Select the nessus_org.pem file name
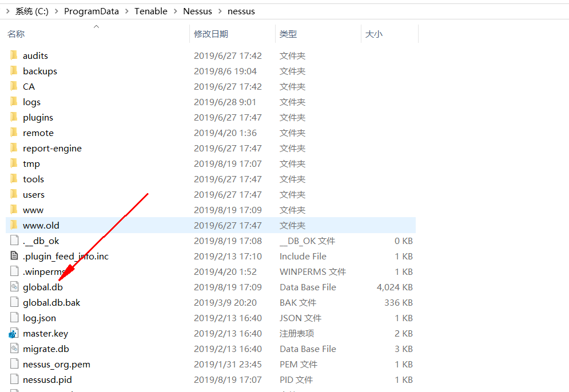 click(x=56, y=364)
